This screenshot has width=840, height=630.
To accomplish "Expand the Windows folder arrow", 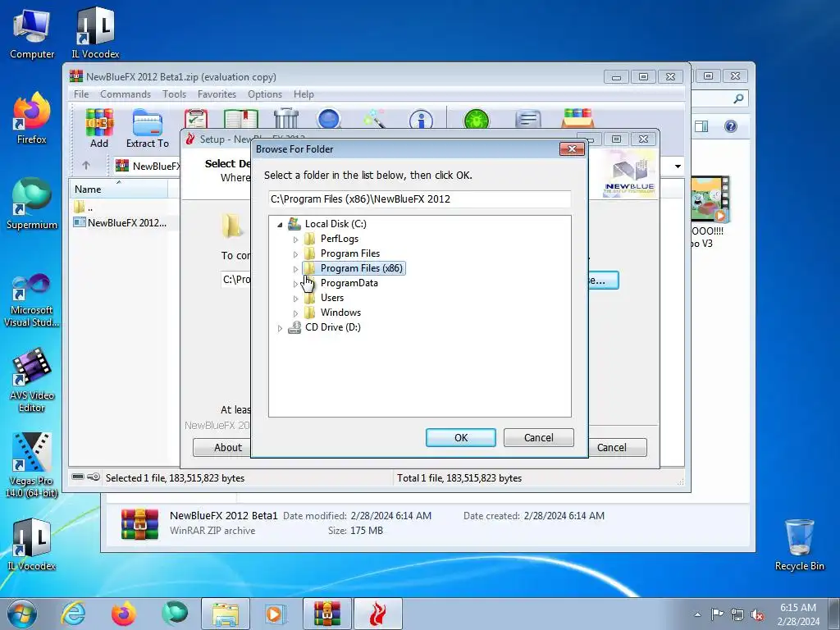I will (295, 313).
